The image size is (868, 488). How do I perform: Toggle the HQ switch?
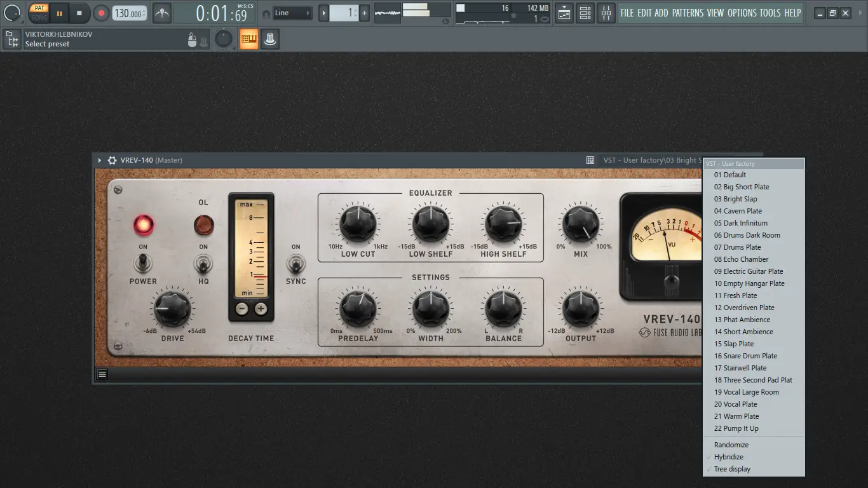203,263
